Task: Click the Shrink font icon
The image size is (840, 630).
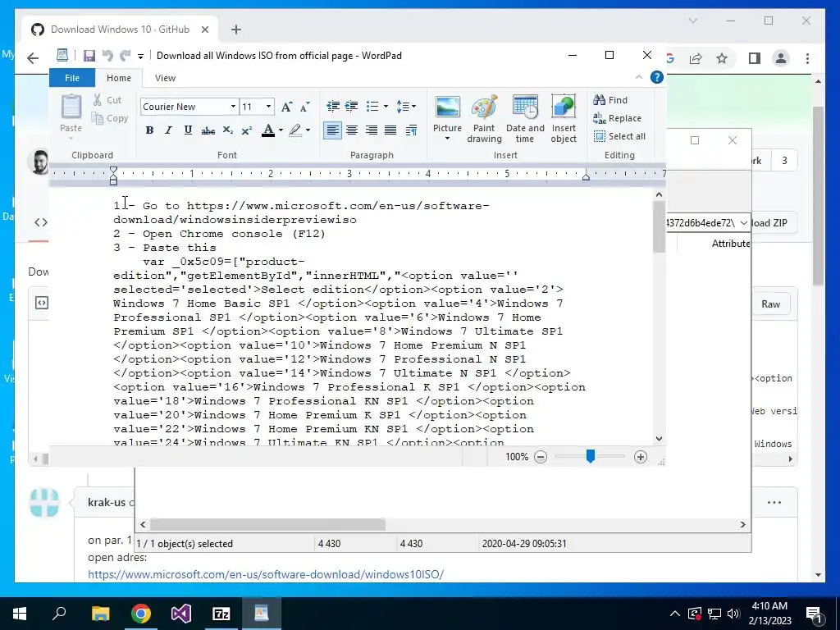Action: [x=304, y=107]
